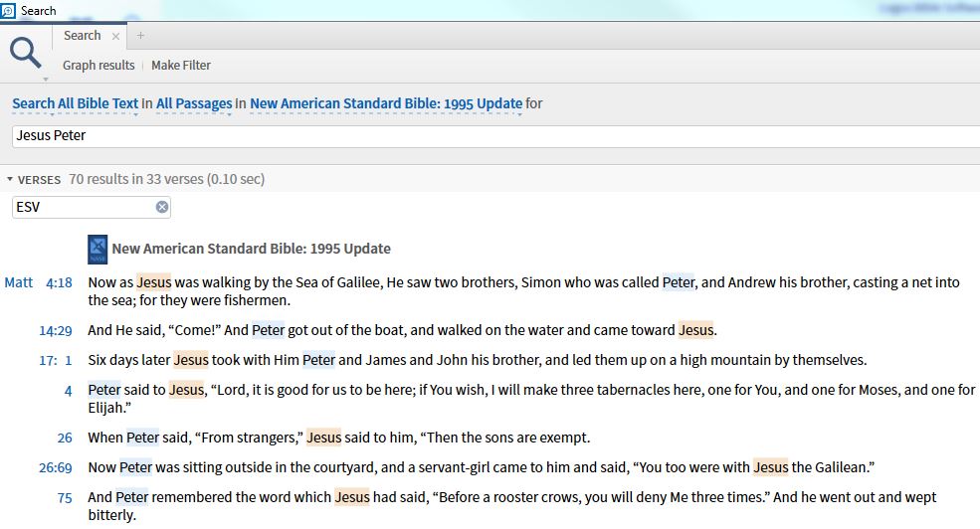Click the Jesus Peter search query field
Screen dimensions: 980x529
tap(398, 135)
